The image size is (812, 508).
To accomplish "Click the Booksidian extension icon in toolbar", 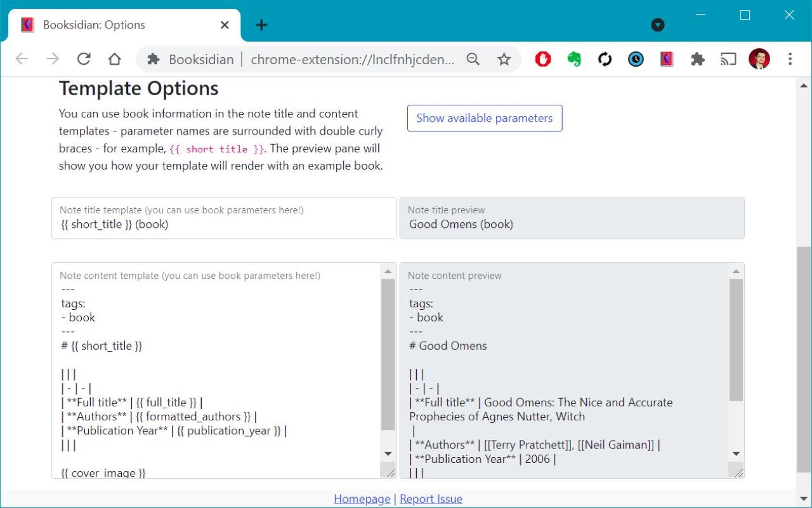I will tap(666, 59).
